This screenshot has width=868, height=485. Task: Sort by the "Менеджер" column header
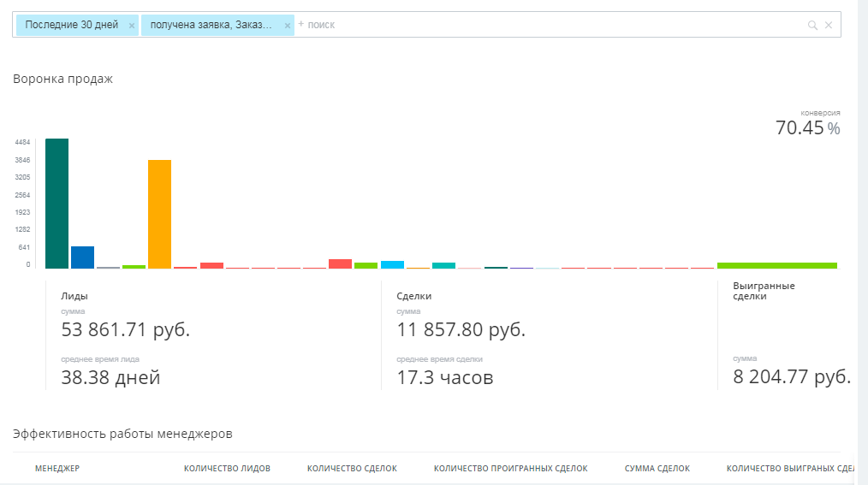click(x=57, y=469)
